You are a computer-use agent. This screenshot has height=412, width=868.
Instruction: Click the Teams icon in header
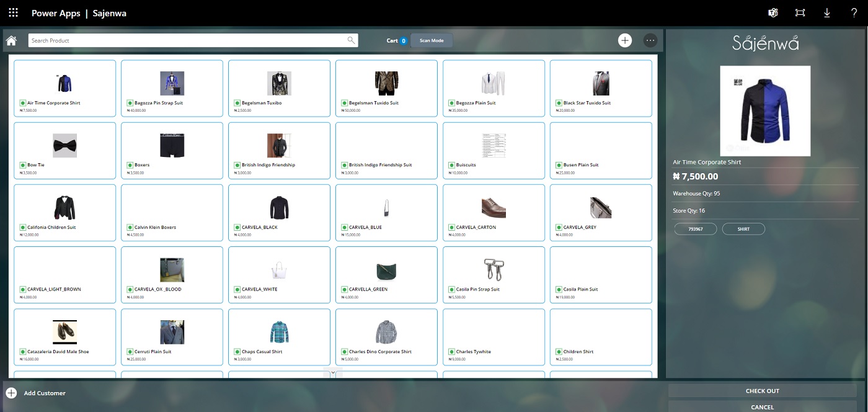click(x=773, y=12)
